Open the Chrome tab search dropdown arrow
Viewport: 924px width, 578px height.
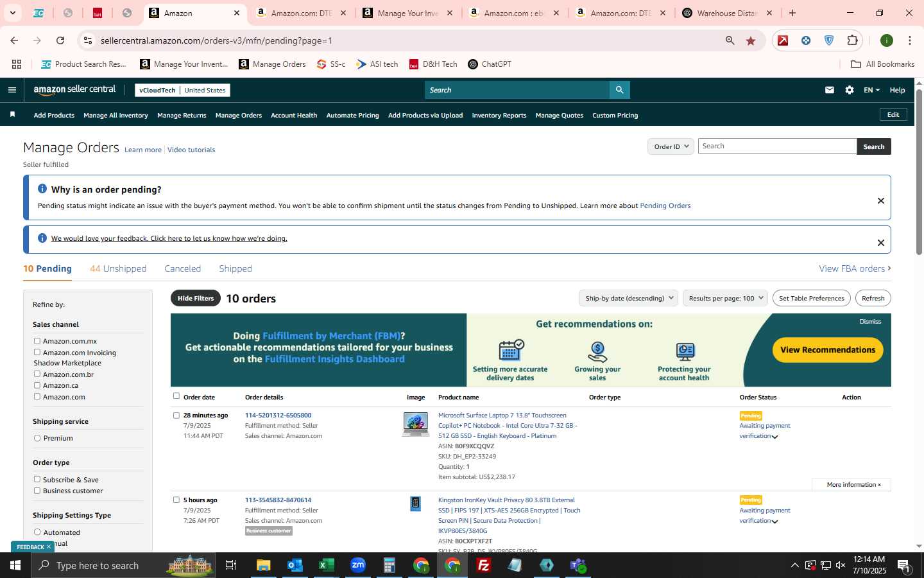(x=12, y=13)
